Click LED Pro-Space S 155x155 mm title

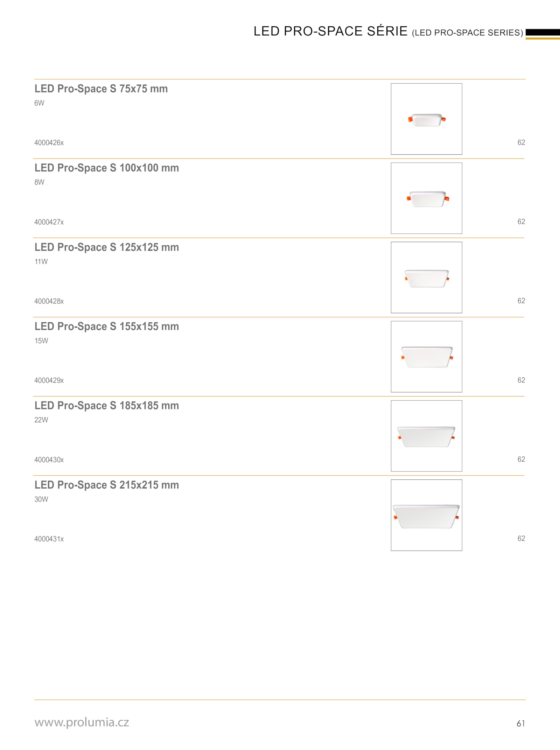click(107, 327)
